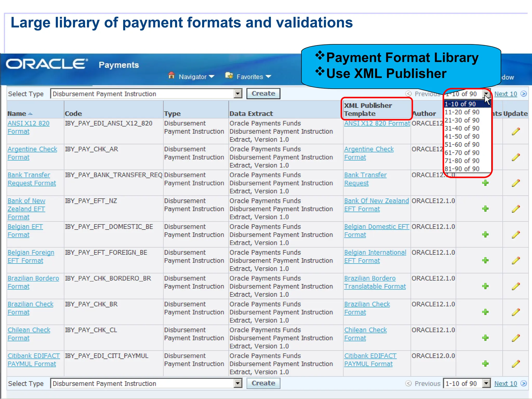Click plus icon in Belgian Foreign EFT row
Image resolution: width=532 pixels, height=399 pixels.
click(485, 260)
